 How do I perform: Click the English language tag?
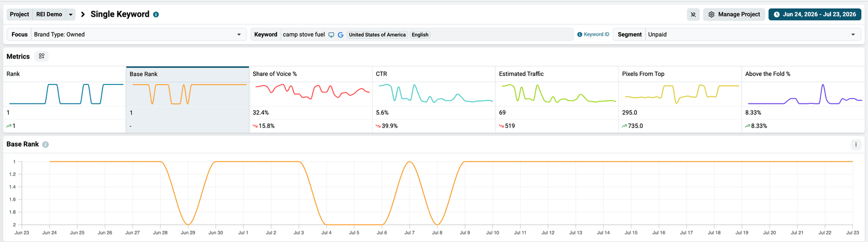point(420,35)
